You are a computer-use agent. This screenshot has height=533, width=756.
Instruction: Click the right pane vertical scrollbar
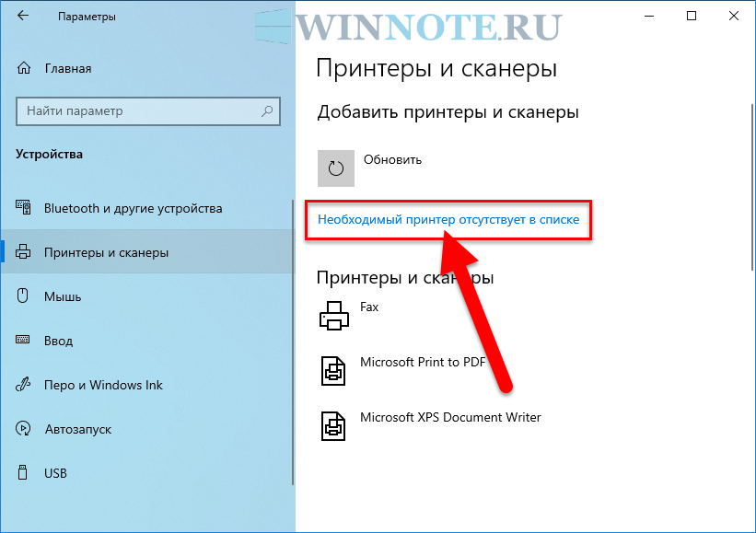click(752, 187)
